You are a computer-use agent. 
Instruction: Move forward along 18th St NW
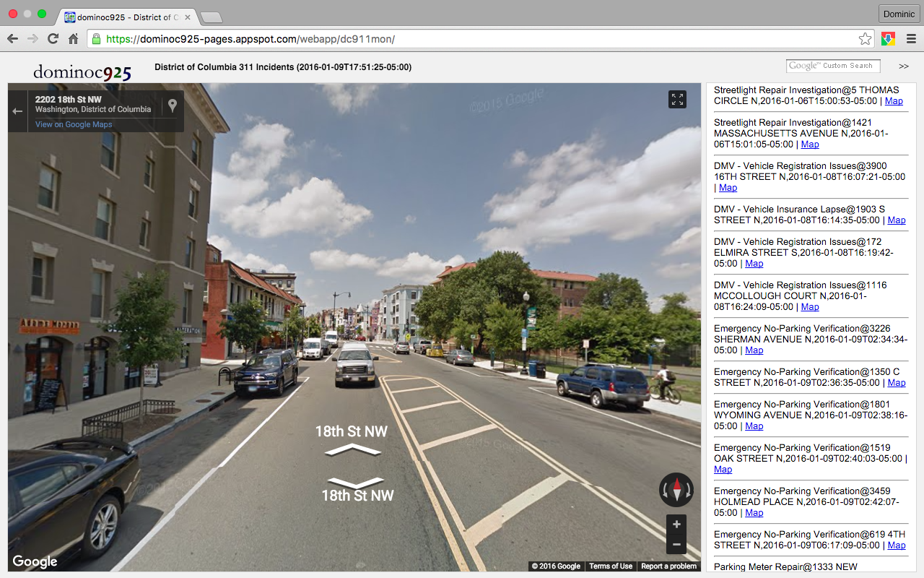[x=352, y=449]
